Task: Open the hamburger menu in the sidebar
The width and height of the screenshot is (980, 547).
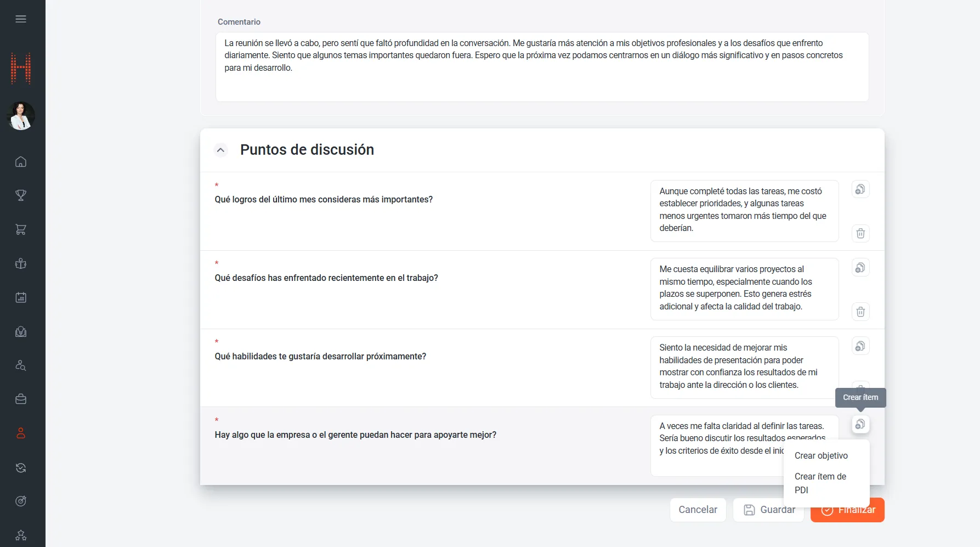Action: (21, 19)
